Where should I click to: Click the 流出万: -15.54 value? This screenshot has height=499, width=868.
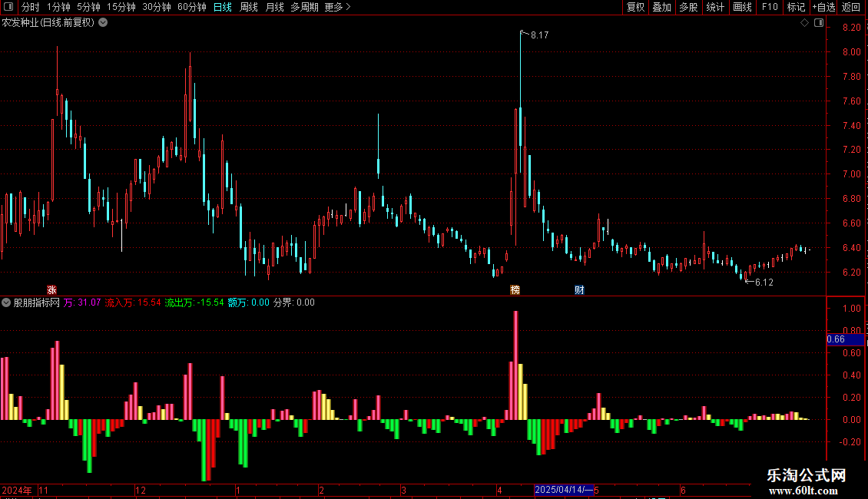(194, 302)
